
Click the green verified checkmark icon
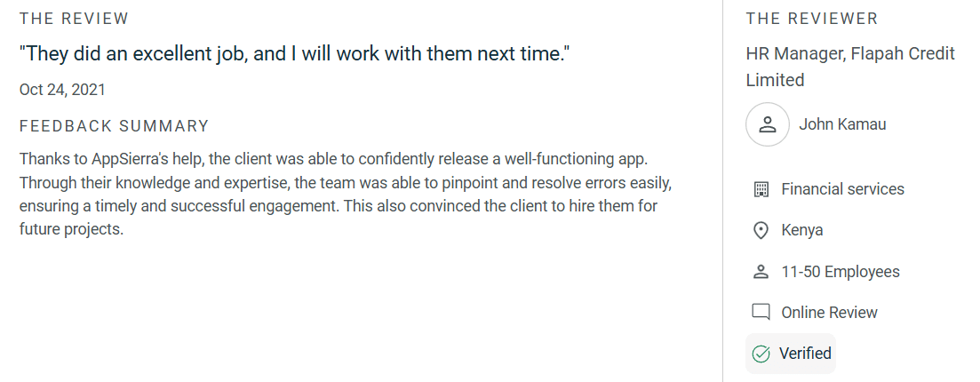[761, 354]
